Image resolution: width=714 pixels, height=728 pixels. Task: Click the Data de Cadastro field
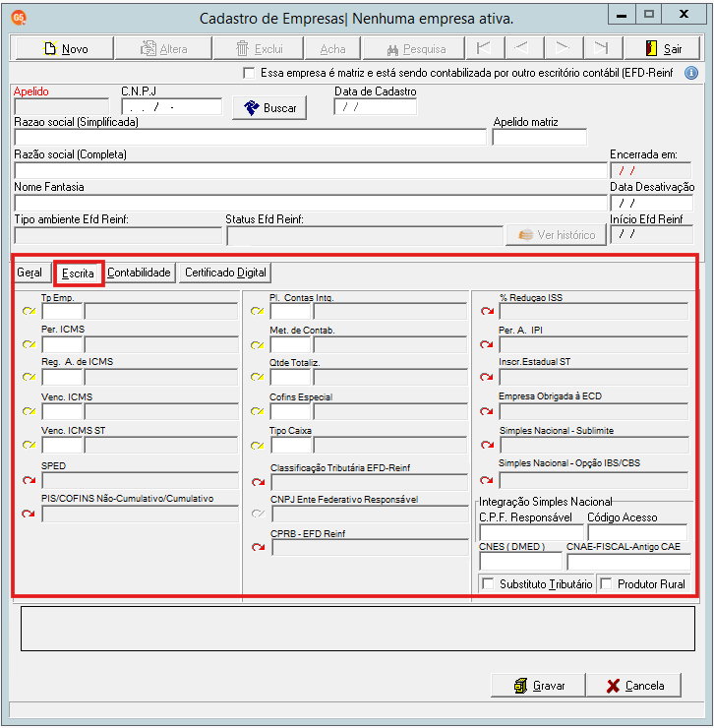click(375, 107)
